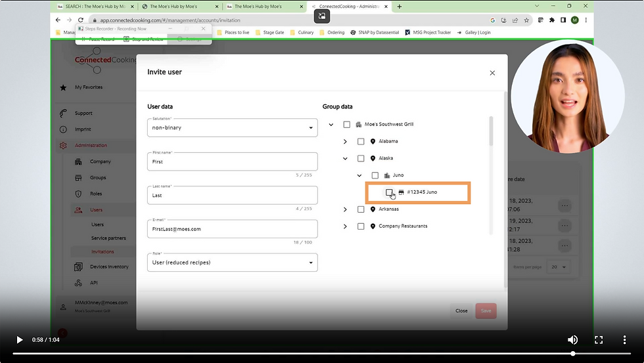
Task: Check the Juno city checkbox
Action: coord(375,175)
